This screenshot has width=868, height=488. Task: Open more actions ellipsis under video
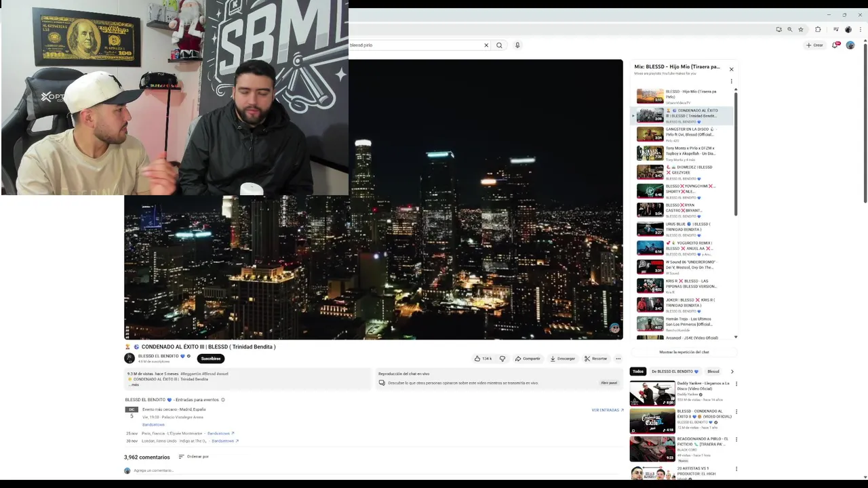[x=618, y=359]
